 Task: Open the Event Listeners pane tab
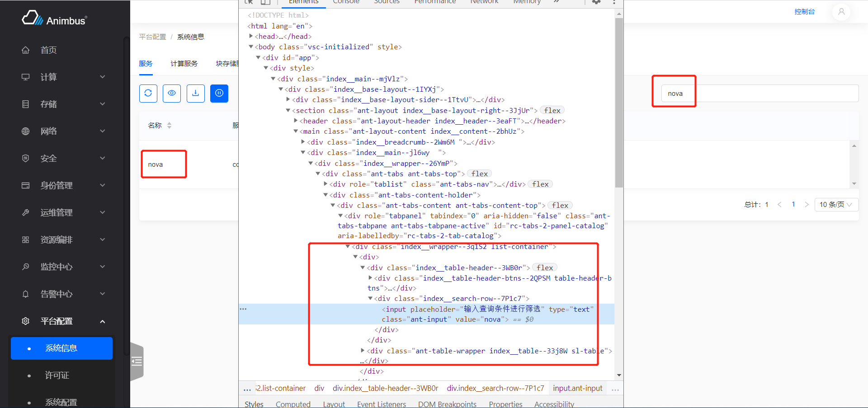(382, 404)
